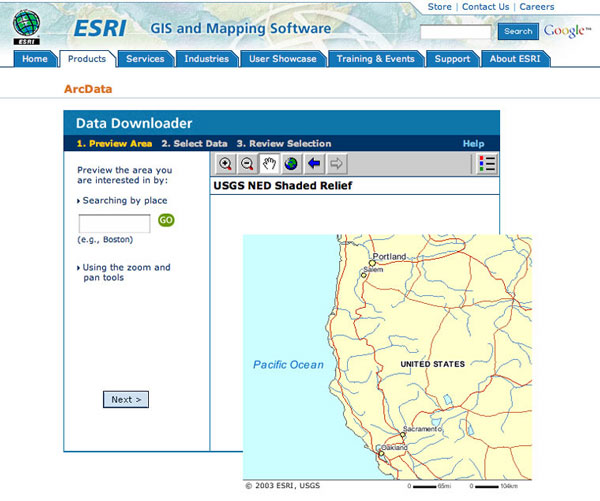Click the green GO button
Screen dimensions: 600x501
click(x=166, y=220)
